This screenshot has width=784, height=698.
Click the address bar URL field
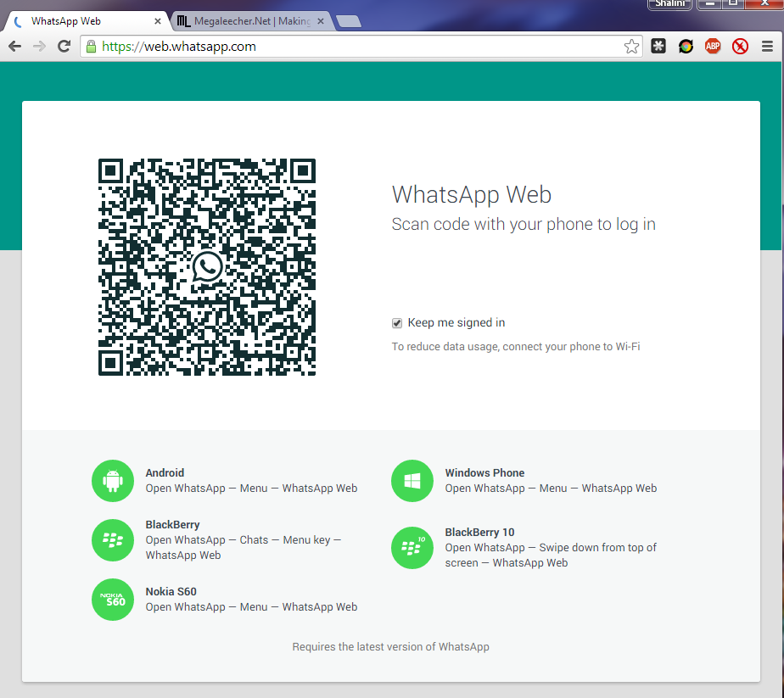point(361,47)
